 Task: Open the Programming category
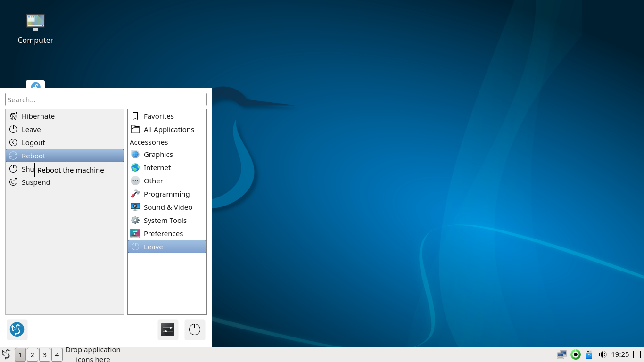click(167, 194)
